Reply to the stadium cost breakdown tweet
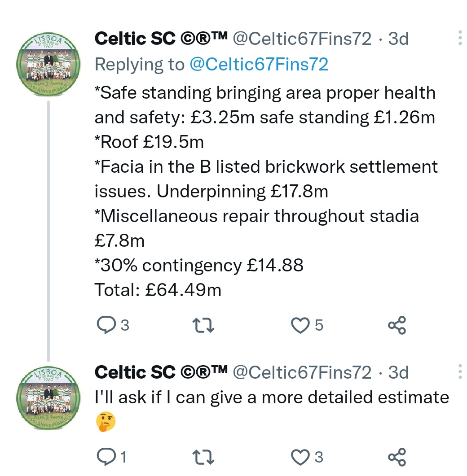Screen dimensions: 467x476 pos(106,325)
